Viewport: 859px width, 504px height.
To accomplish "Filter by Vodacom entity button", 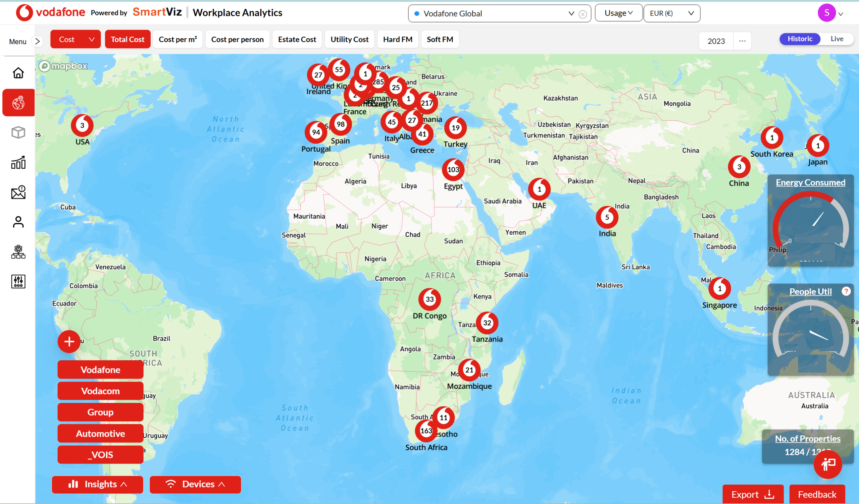I will tap(100, 391).
